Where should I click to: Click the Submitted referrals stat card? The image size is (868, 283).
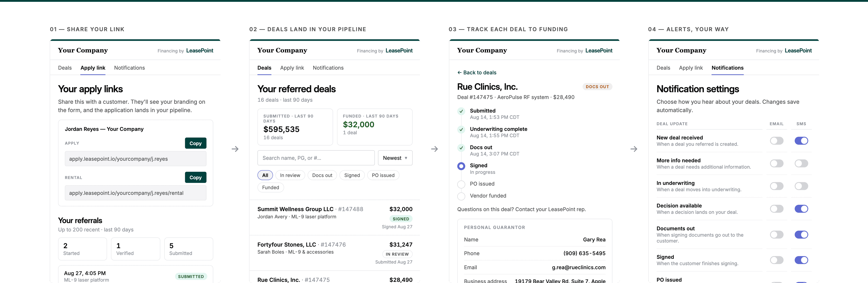tap(189, 249)
